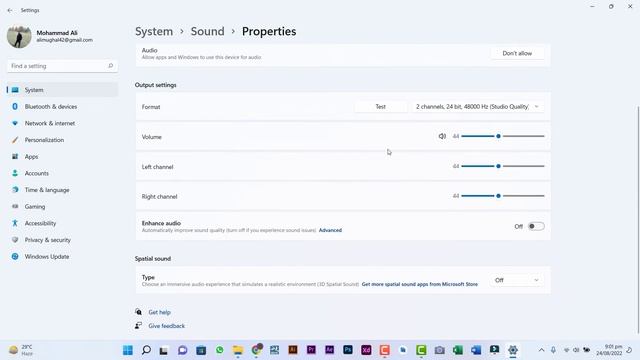Launch WhatsApp from the taskbar
The width and height of the screenshot is (640, 360).
tap(220, 350)
